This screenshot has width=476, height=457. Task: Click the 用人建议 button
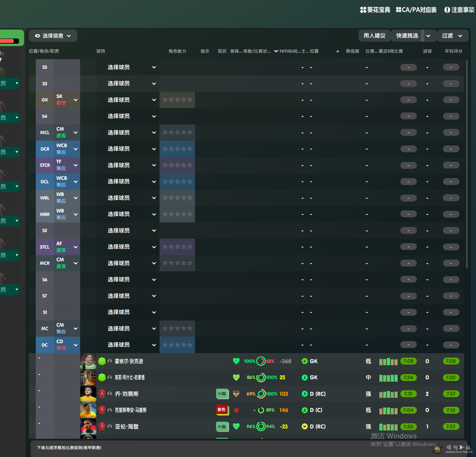pos(374,36)
